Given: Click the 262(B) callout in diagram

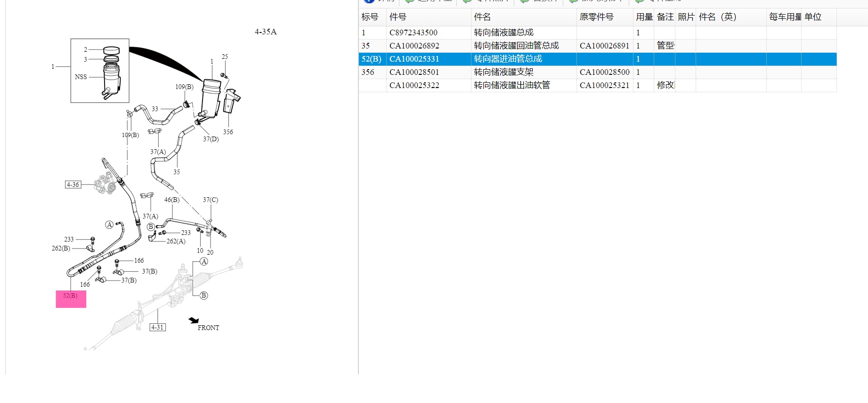Looking at the screenshot, I should (61, 248).
